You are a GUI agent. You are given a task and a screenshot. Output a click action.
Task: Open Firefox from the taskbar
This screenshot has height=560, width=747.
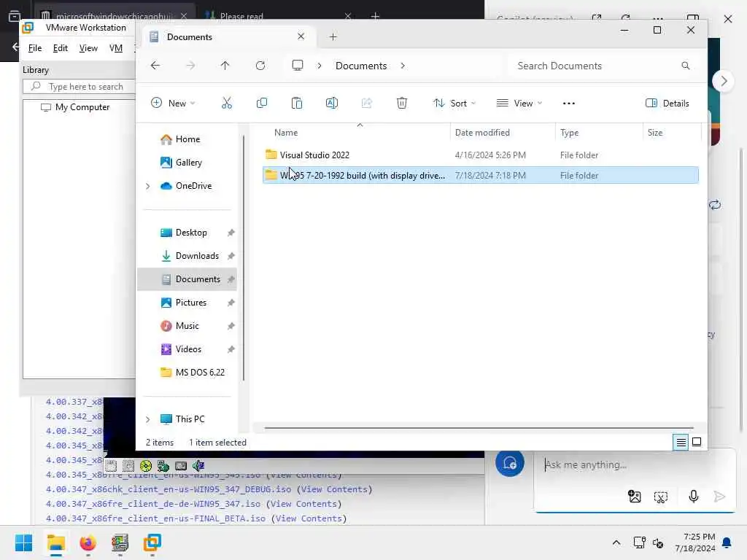point(88,542)
